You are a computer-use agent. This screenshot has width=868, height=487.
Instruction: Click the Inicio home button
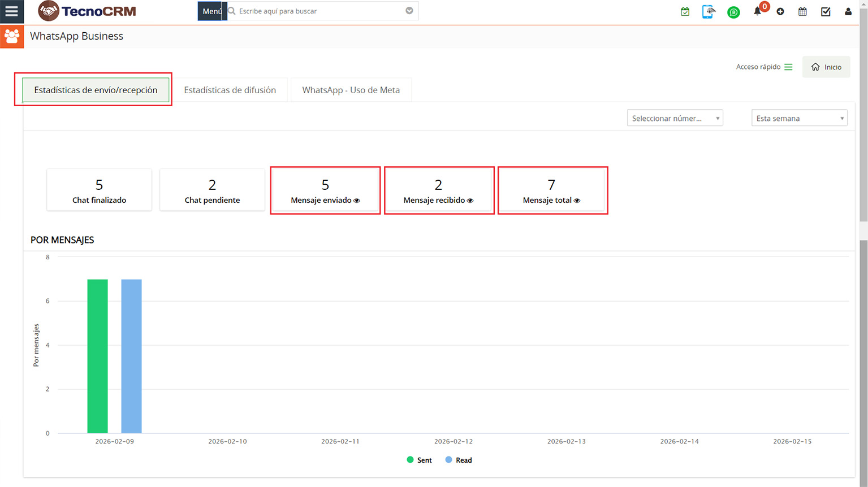826,67
